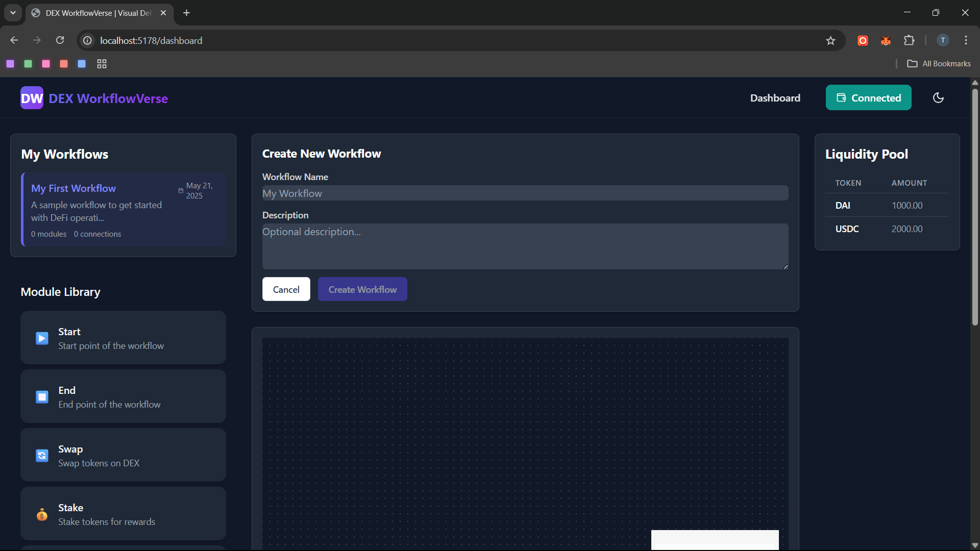The image size is (980, 551).
Task: Select DEX WorkflowVerse browser tab
Action: click(x=97, y=13)
